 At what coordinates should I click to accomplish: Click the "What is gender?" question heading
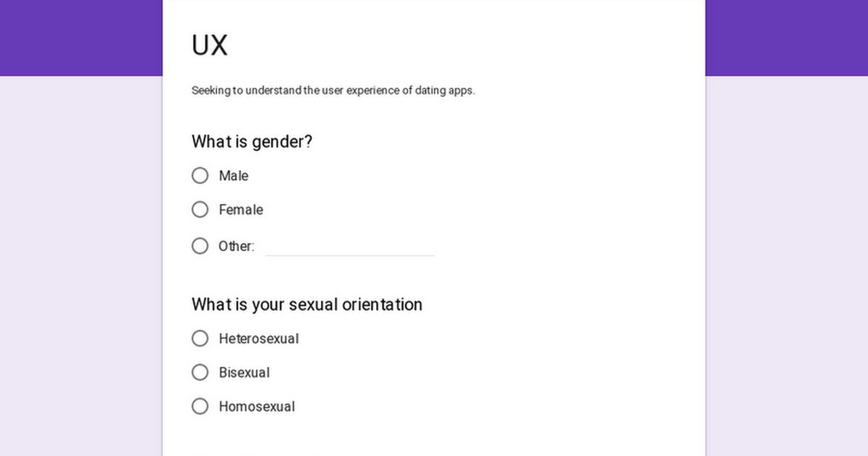[252, 142]
